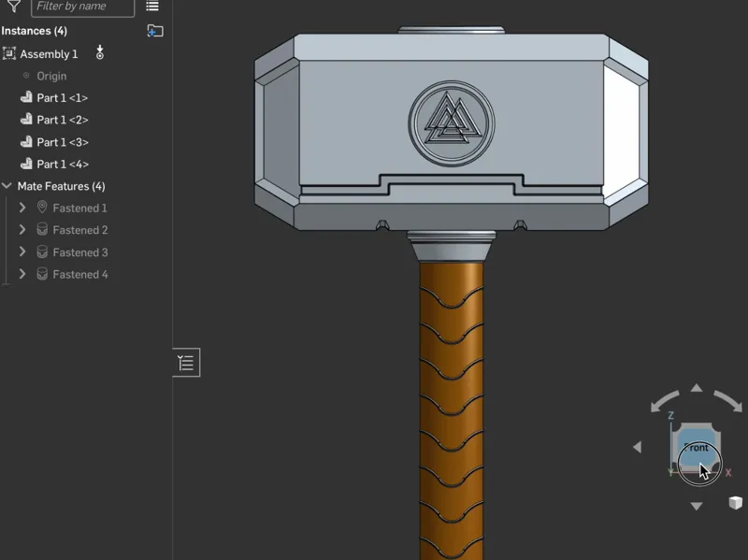This screenshot has width=748, height=560.
Task: Click the Instances (4) header
Action: [34, 31]
